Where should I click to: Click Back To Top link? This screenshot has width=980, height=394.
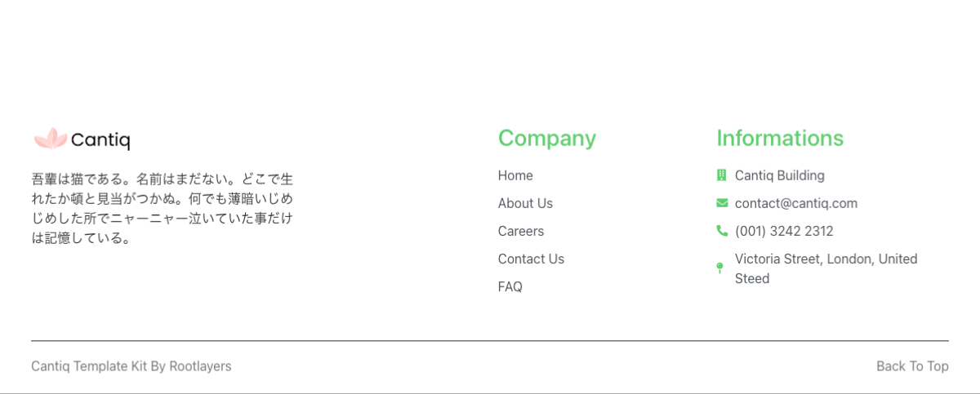point(912,366)
